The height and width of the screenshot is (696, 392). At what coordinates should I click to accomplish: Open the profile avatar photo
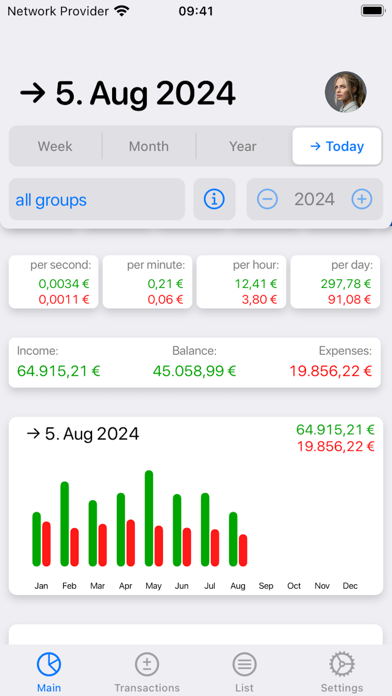(x=346, y=92)
